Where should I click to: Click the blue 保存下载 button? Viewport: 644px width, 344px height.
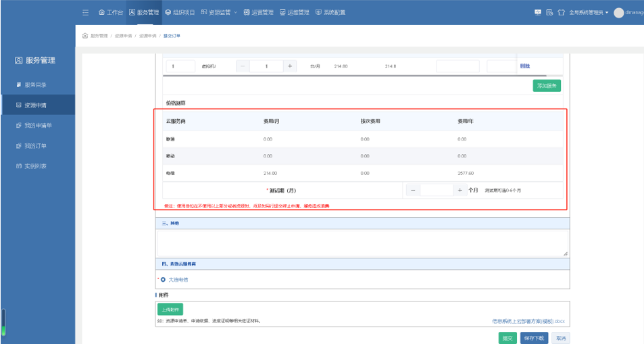[x=534, y=338]
